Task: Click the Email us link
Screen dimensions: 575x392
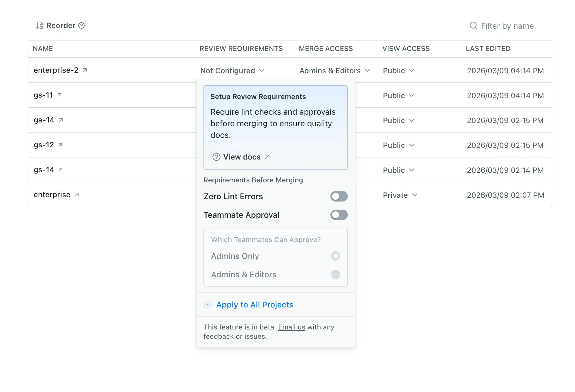Action: point(292,327)
